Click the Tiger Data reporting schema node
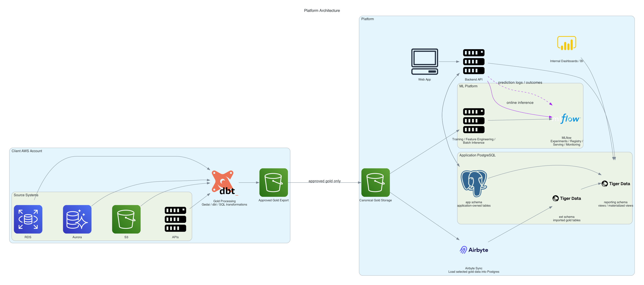Viewport: 644px width, 285px height. tap(616, 184)
